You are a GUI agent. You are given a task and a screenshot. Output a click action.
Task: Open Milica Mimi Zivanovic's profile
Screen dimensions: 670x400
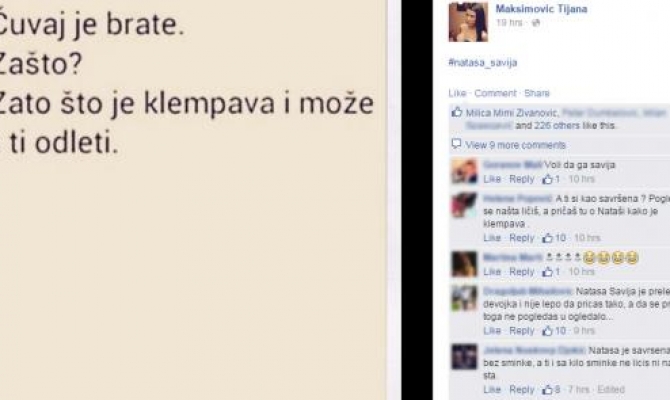(511, 113)
